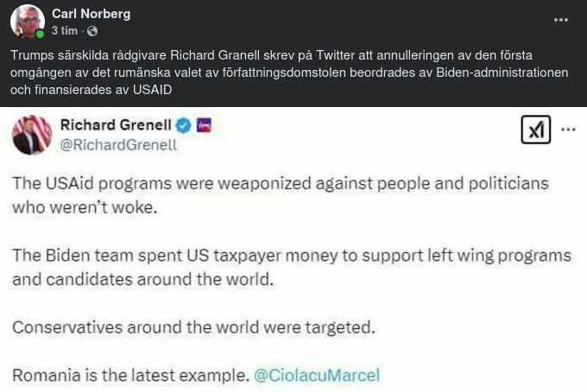Click the "Biden team spent US taxpayer money" paragraph

coord(291,268)
